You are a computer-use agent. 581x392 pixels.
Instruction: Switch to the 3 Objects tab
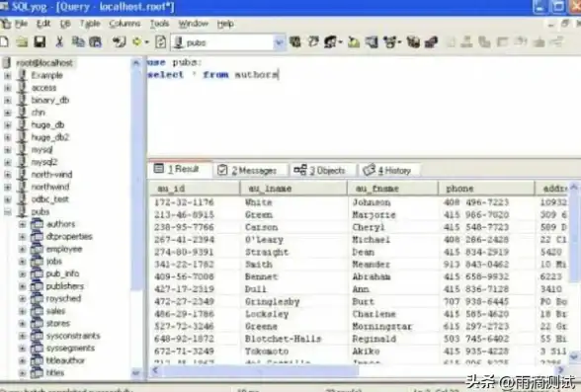tap(322, 170)
